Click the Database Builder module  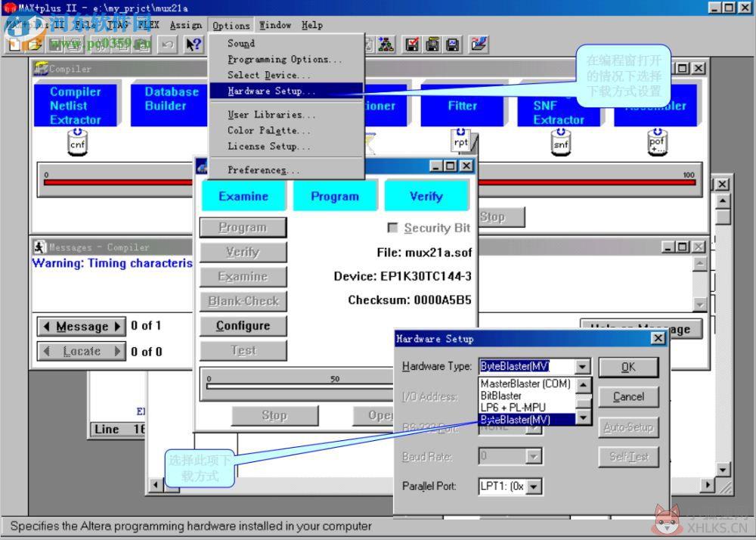tap(169, 106)
